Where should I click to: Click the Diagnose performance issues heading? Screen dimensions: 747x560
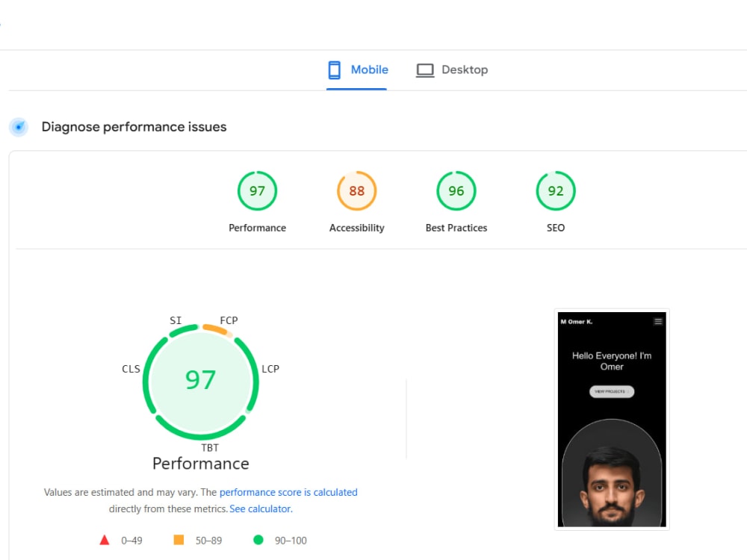(x=134, y=127)
